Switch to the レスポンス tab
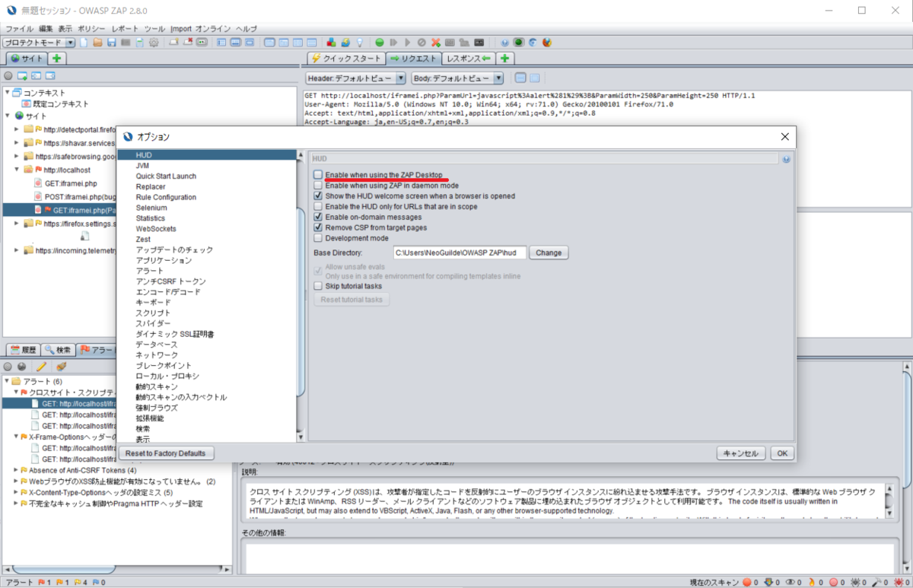This screenshot has height=588, width=913. (468, 59)
